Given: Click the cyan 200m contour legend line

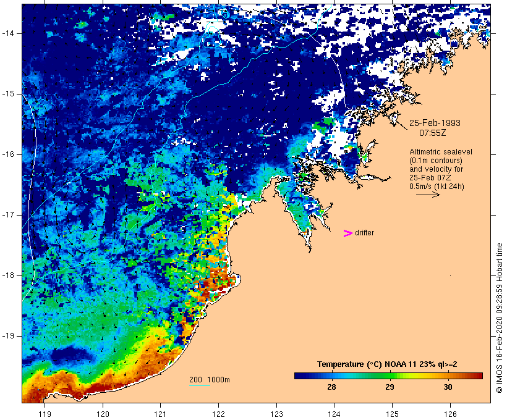Looking at the screenshot, I should (x=200, y=385).
